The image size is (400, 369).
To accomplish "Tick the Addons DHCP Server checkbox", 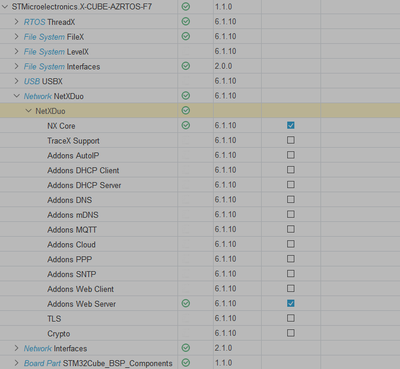I will [291, 185].
